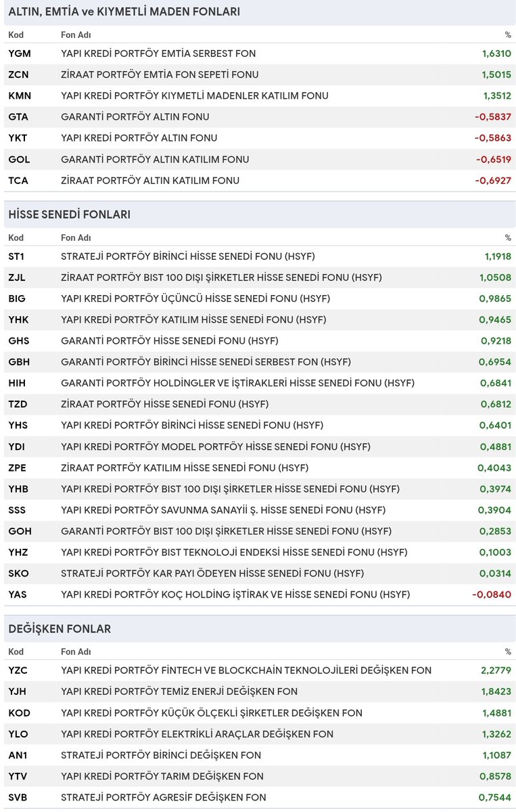The height and width of the screenshot is (812, 516).
Task: Select GARANTİ PORTFÖY ALTIN KATILIM FONU
Action: click(155, 160)
